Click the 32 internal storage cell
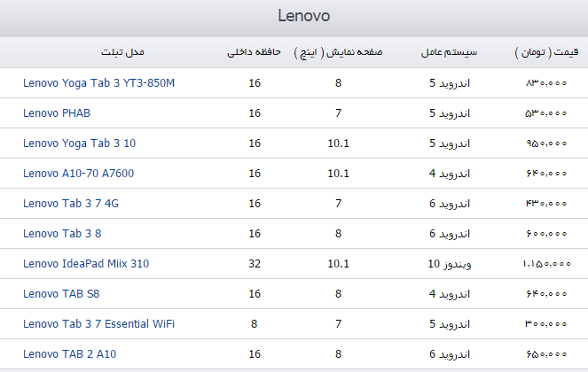This screenshot has height=372, width=588. click(255, 264)
